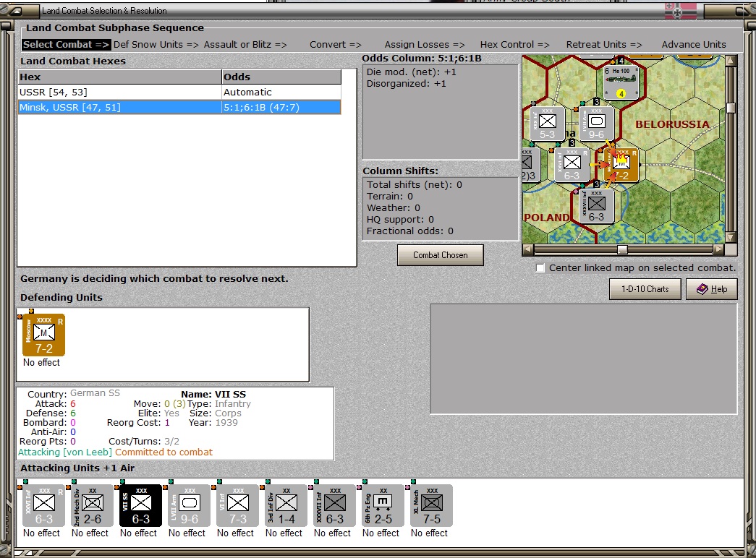Select the XL Mech 7-5 attacking unit
This screenshot has height=558, width=756.
tap(431, 506)
